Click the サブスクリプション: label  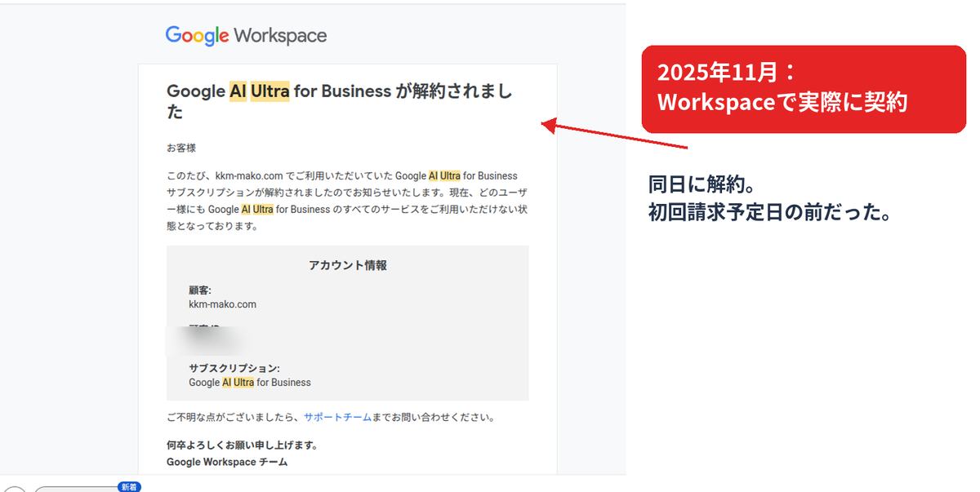click(234, 369)
